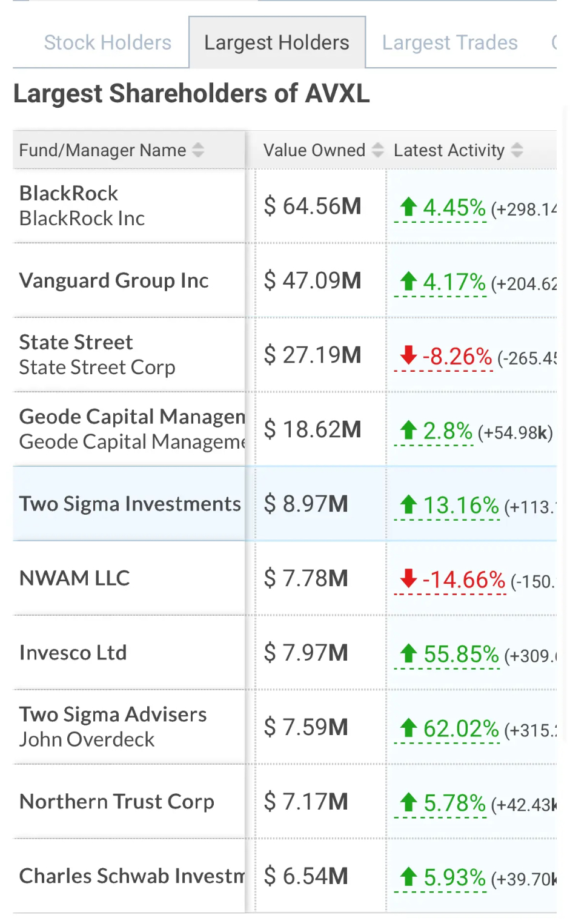Screen dimensions: 570x924
Task: Open Northern Trust Corp link
Action: tap(117, 802)
